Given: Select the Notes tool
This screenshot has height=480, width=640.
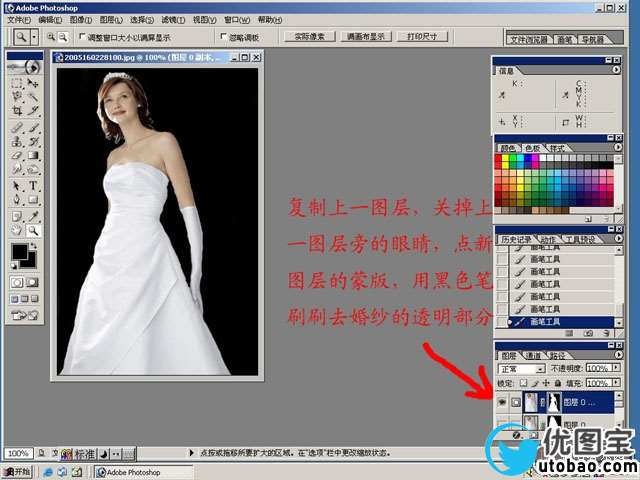Looking at the screenshot, I should pyautogui.click(x=17, y=217).
